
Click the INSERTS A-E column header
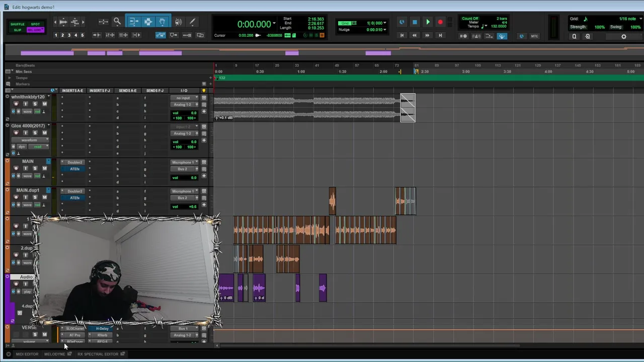pos(72,90)
